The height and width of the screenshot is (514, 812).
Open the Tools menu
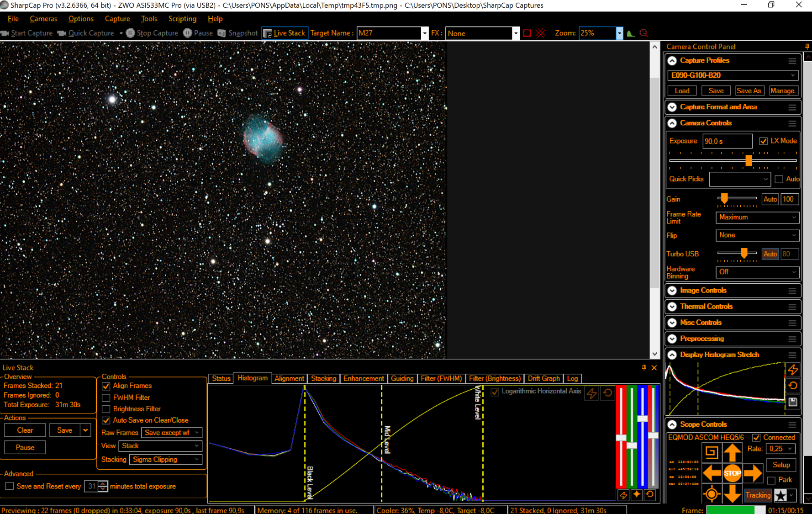pyautogui.click(x=149, y=19)
